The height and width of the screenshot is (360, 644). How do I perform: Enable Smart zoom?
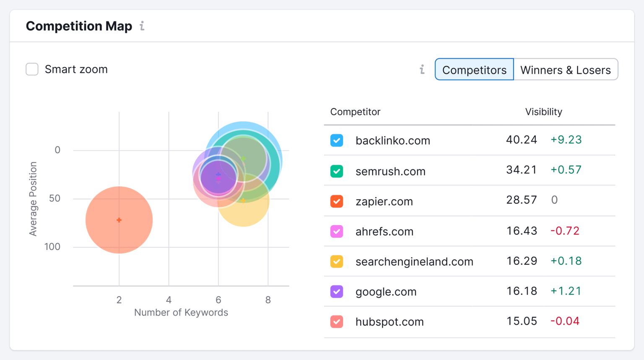[32, 69]
